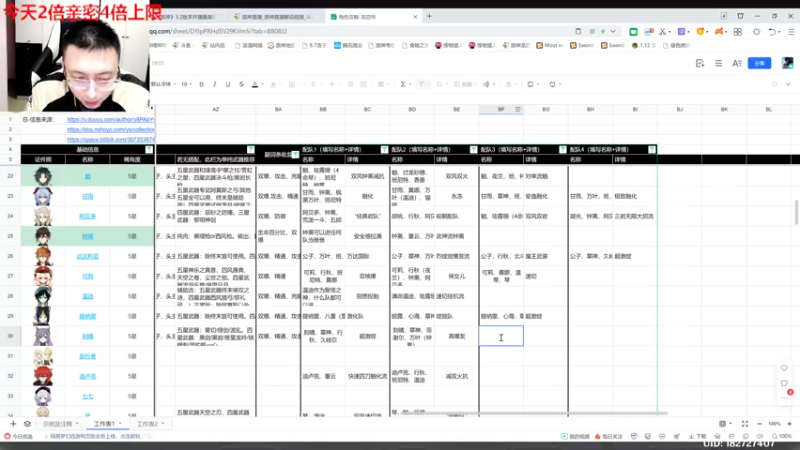The height and width of the screenshot is (450, 800).
Task: Open dropdown arrow on 工作表2 tab
Action: click(x=163, y=423)
